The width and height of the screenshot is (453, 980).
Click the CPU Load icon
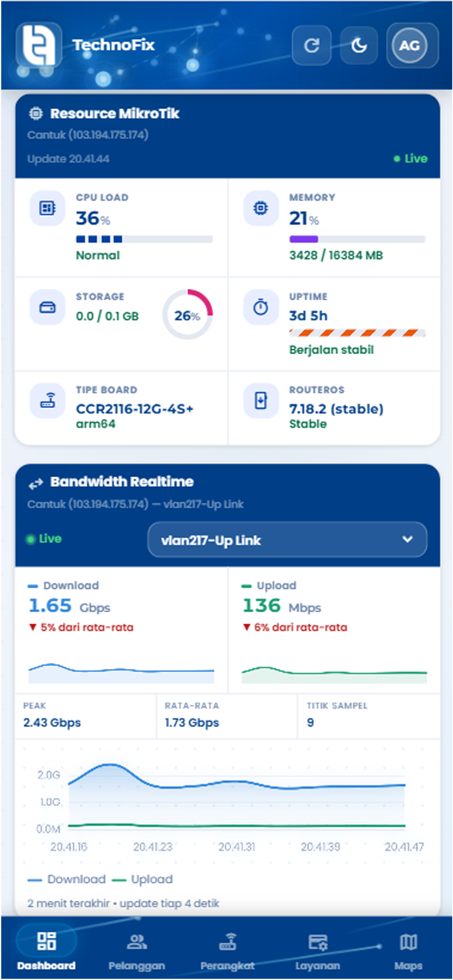click(48, 208)
